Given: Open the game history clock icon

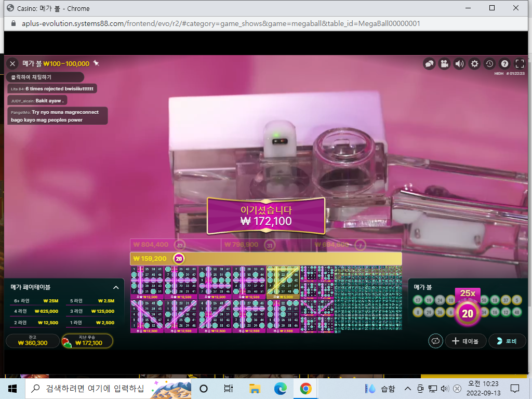Looking at the screenshot, I should (489, 64).
